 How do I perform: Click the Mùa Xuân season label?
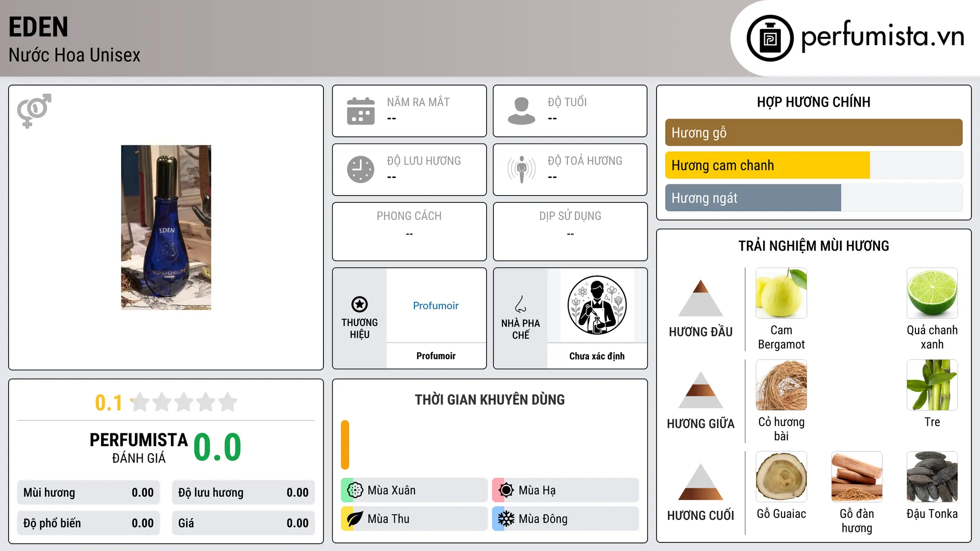coord(391,490)
